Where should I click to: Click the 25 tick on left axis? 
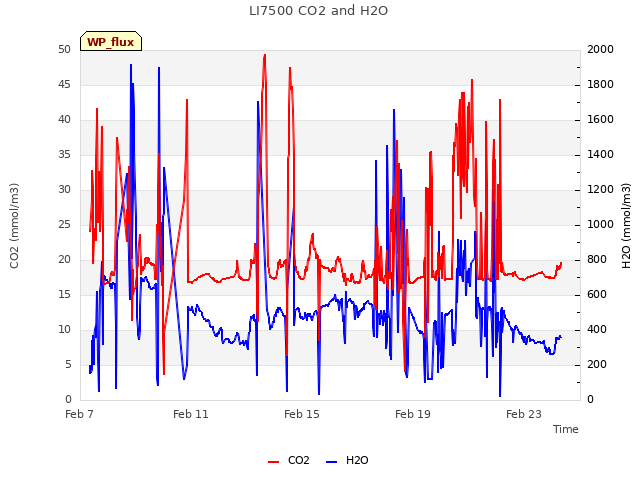pyautogui.click(x=64, y=224)
